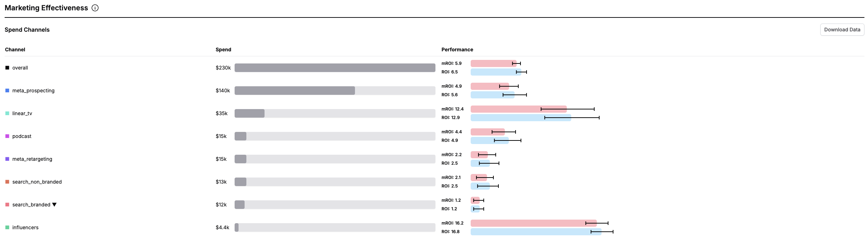Click the black overall channel swatch

(7, 68)
